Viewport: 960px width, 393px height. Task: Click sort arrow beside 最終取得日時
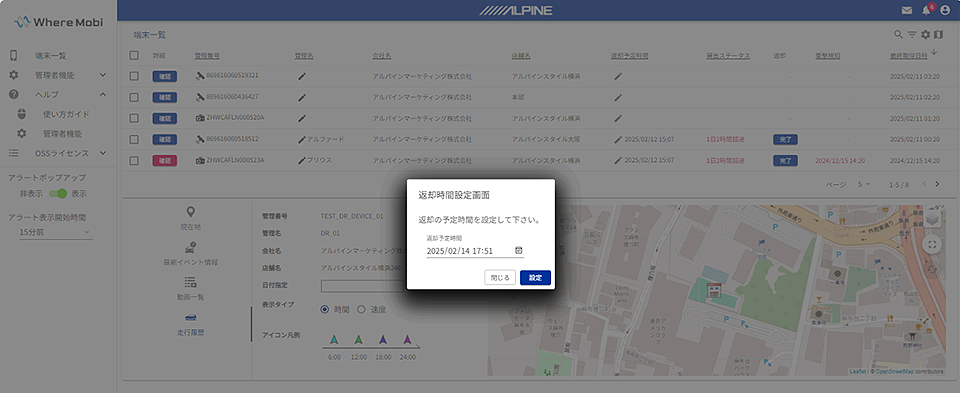pos(934,53)
